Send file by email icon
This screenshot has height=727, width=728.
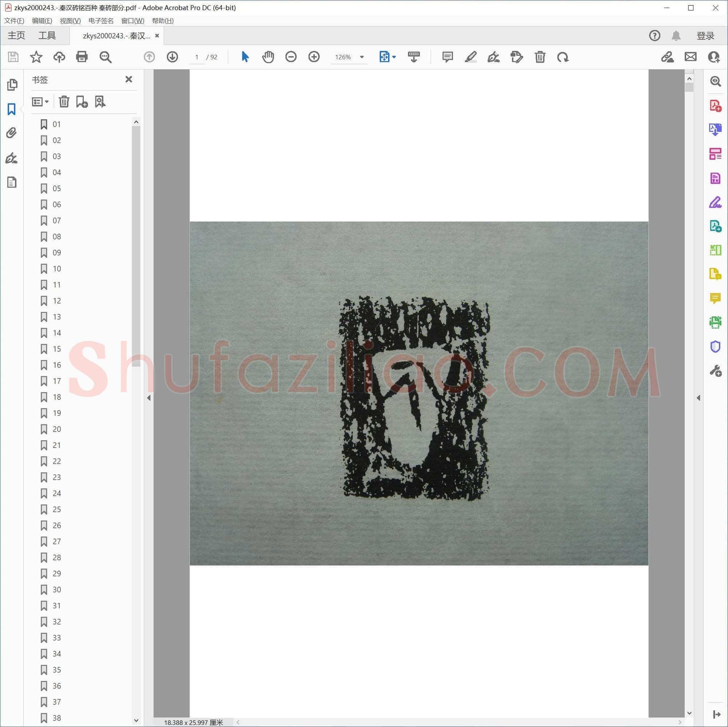click(690, 57)
